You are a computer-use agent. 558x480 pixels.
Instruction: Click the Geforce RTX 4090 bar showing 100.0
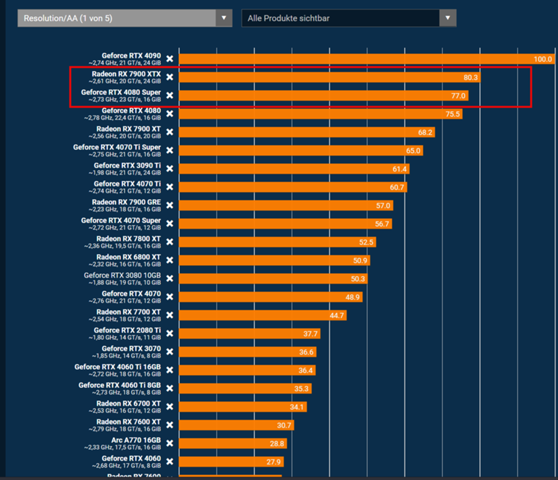pos(367,59)
